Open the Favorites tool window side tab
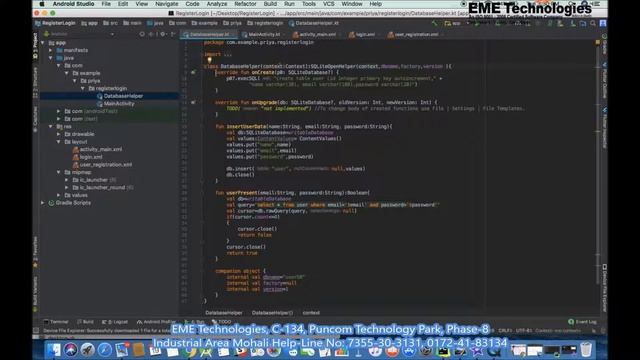The height and width of the screenshot is (360, 640). coord(36,252)
